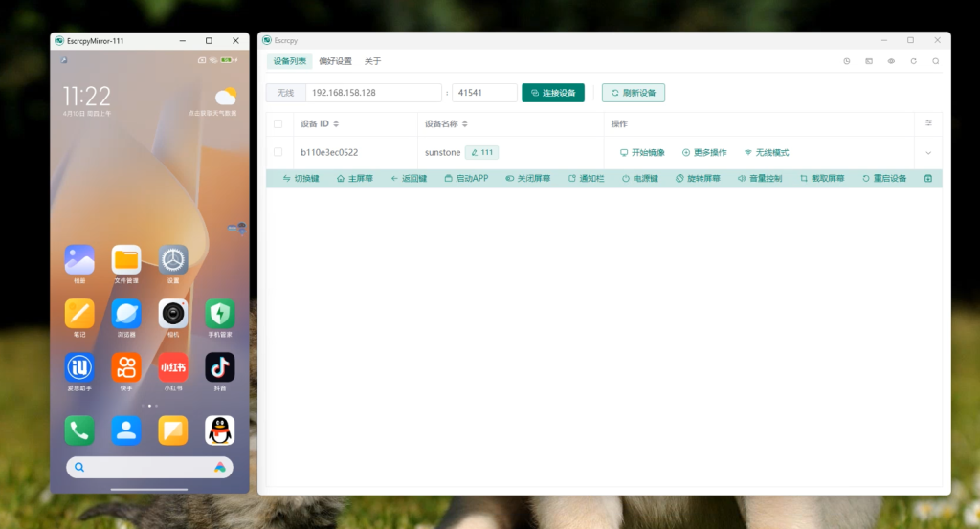
Task: Click 截取屏幕 to take a screenshot
Action: pyautogui.click(x=822, y=179)
